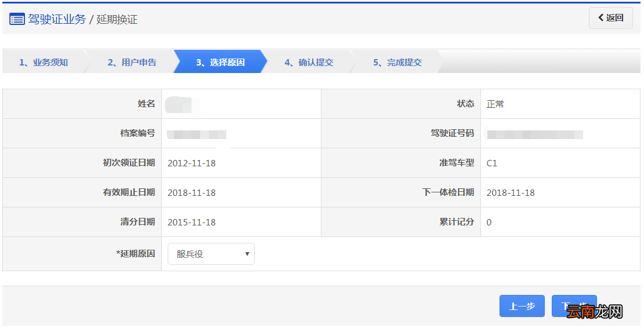Click the 返回 back button
The image size is (644, 328).
(x=611, y=18)
